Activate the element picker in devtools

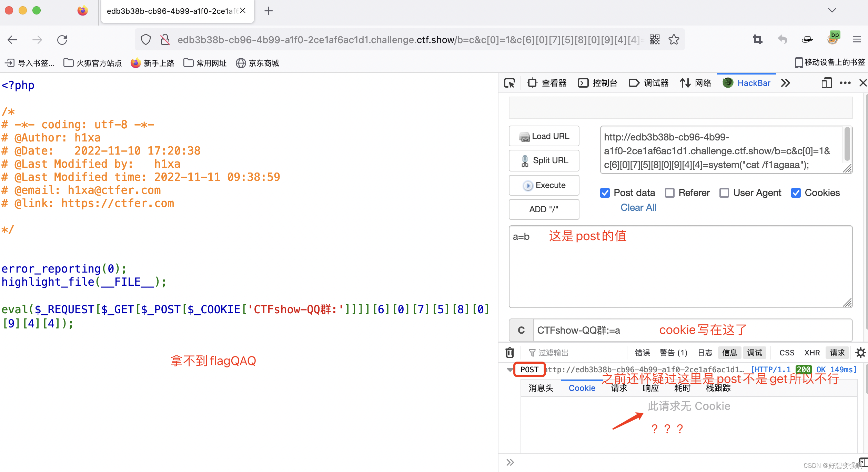pyautogui.click(x=509, y=83)
